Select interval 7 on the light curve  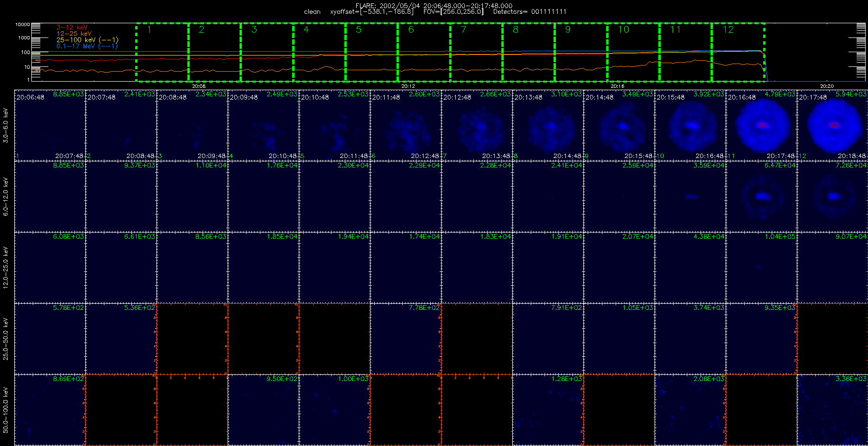point(476,52)
